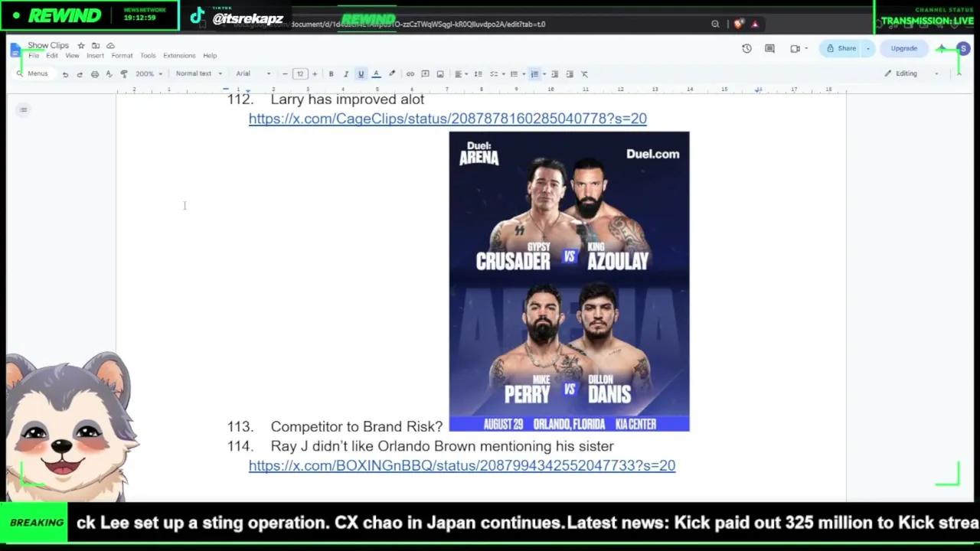The image size is (980, 551).
Task: Increase the paragraph indent
Action: [570, 74]
